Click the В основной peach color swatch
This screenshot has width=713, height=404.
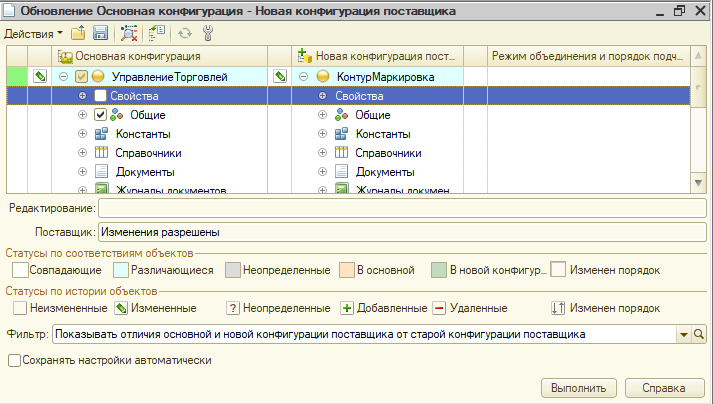[x=347, y=270]
